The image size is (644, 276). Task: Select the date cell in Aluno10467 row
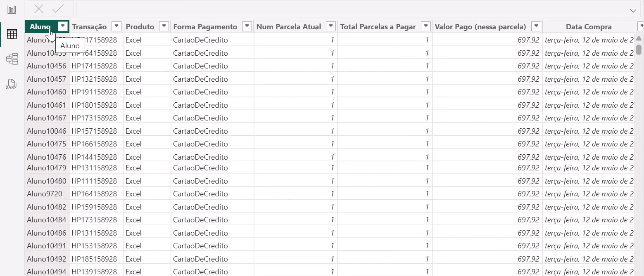[589, 118]
